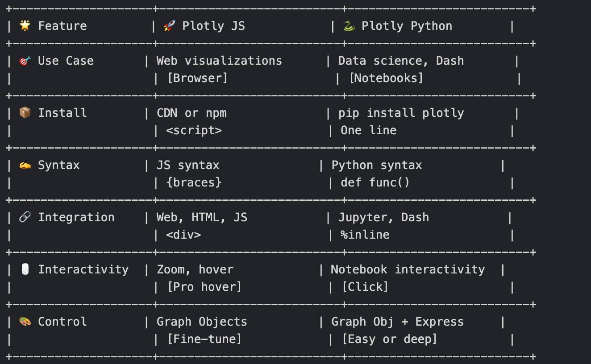Click the palette emoji beside Control

[x=25, y=322]
